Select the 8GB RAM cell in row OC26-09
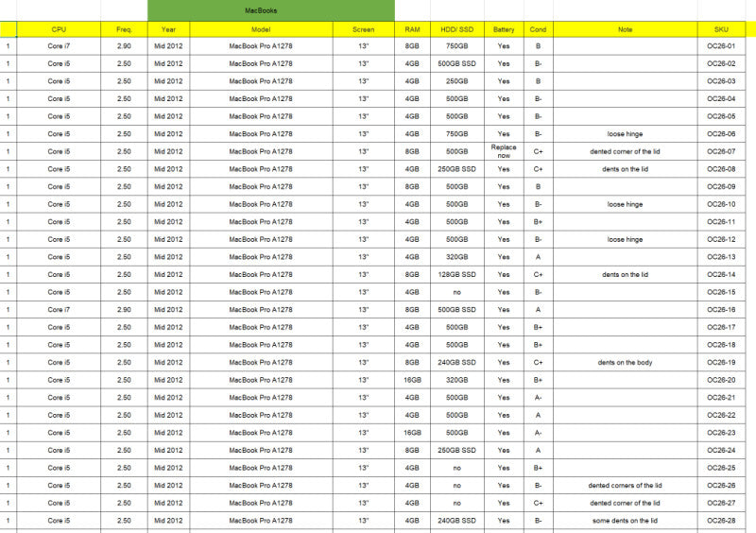The image size is (756, 533). pyautogui.click(x=412, y=187)
